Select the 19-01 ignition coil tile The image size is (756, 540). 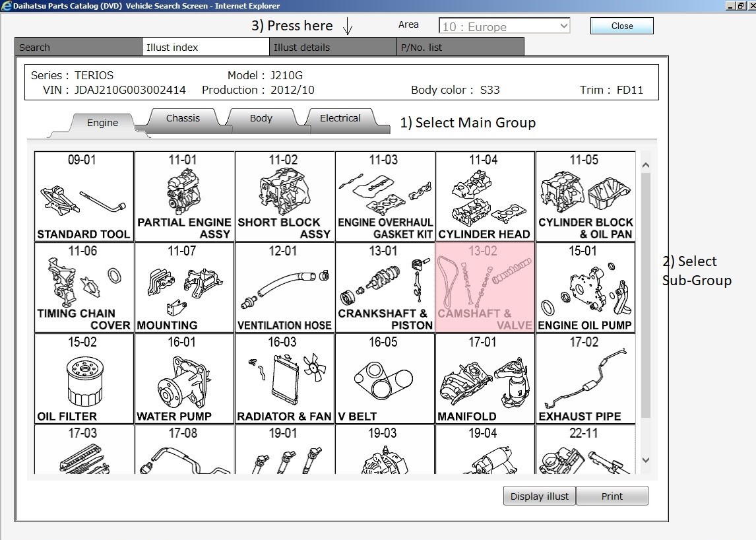click(284, 450)
